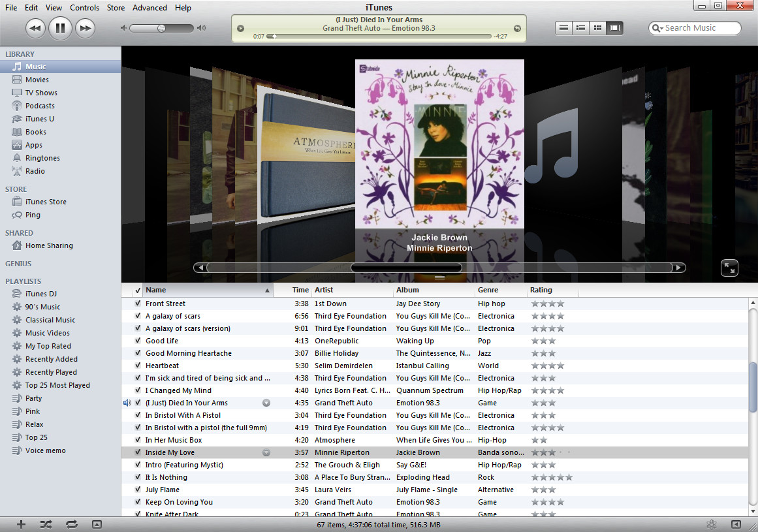This screenshot has height=532, width=758.
Task: Open the Advanced menu
Action: pyautogui.click(x=150, y=8)
